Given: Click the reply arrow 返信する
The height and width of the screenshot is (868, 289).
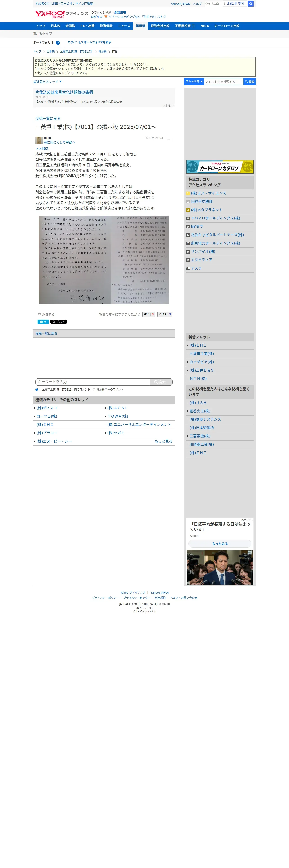Looking at the screenshot, I should click(x=46, y=314).
